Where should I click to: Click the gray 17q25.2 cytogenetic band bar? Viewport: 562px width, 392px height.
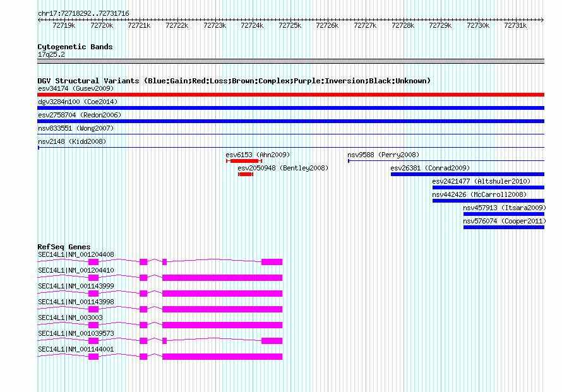(x=290, y=61)
